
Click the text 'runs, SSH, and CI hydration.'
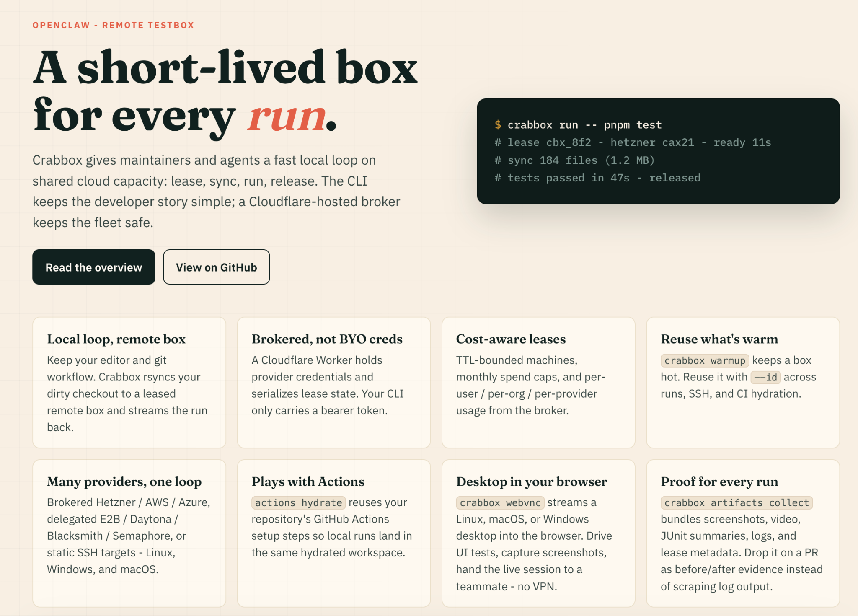(x=731, y=393)
